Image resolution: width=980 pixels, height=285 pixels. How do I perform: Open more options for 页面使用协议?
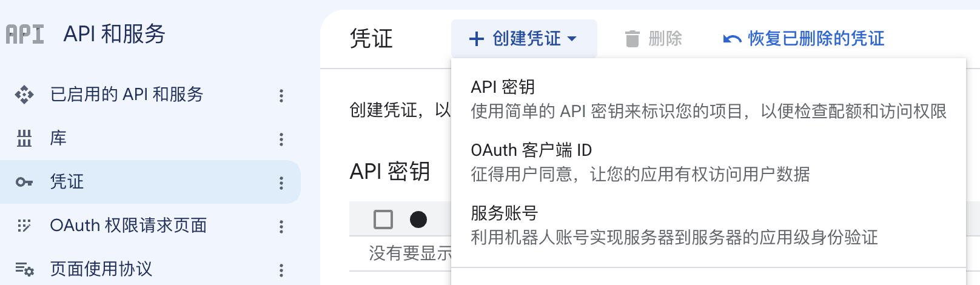(x=281, y=270)
